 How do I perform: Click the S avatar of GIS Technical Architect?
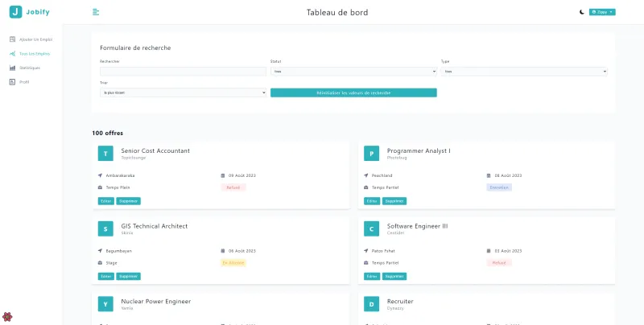click(x=105, y=228)
